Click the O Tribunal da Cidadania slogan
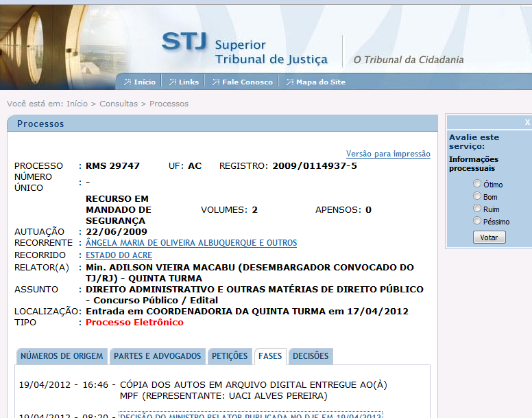Viewport: 532px width, 418px height. coord(409,60)
